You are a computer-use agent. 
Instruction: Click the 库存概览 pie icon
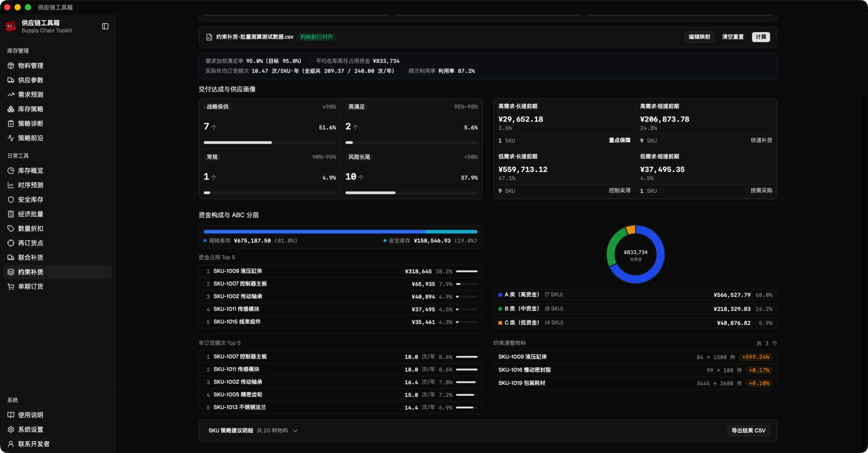tap(11, 171)
